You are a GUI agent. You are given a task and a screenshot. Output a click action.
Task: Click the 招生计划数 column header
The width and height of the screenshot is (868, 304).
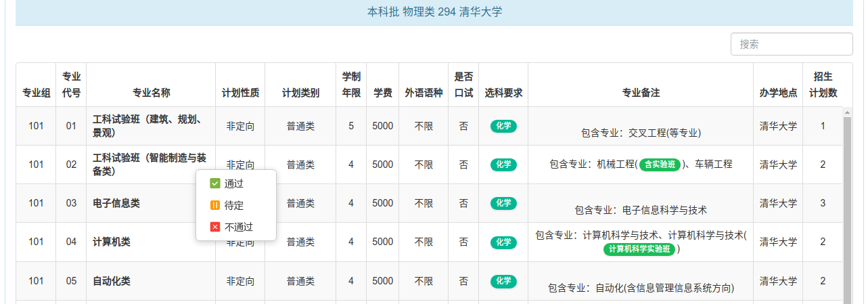823,85
